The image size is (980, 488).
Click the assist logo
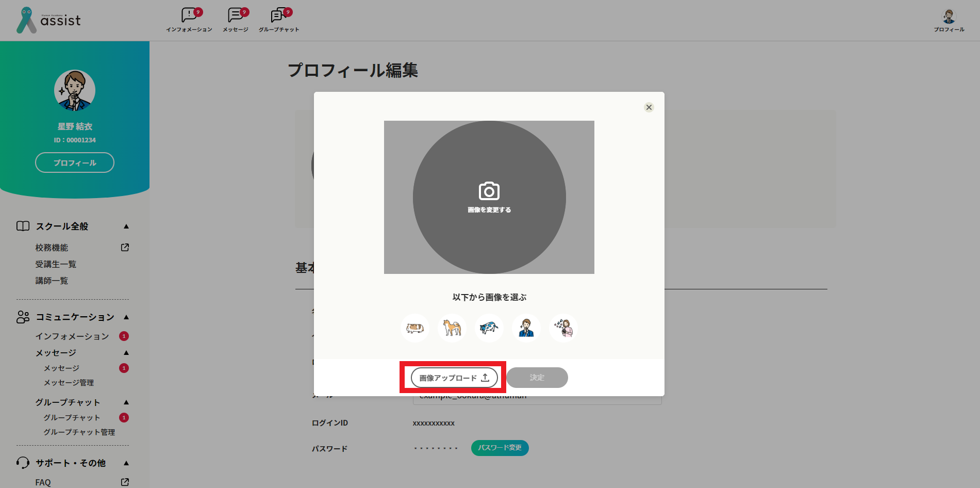pos(49,21)
